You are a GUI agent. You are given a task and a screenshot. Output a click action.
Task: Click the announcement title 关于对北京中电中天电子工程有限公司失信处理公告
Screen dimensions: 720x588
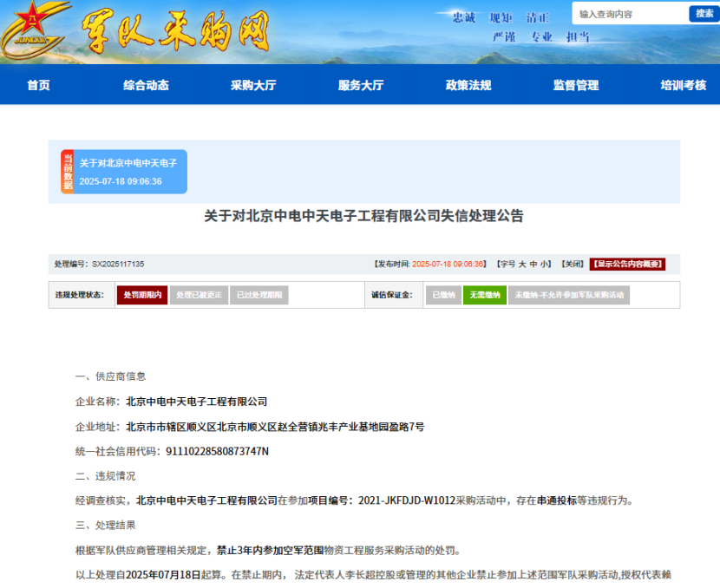point(363,216)
